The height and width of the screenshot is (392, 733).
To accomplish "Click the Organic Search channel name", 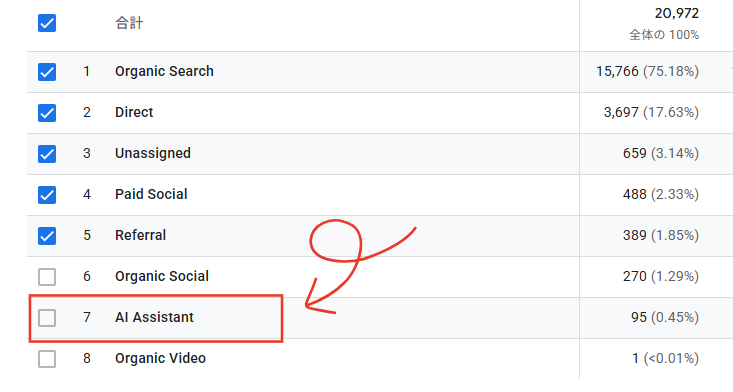I will pyautogui.click(x=164, y=71).
